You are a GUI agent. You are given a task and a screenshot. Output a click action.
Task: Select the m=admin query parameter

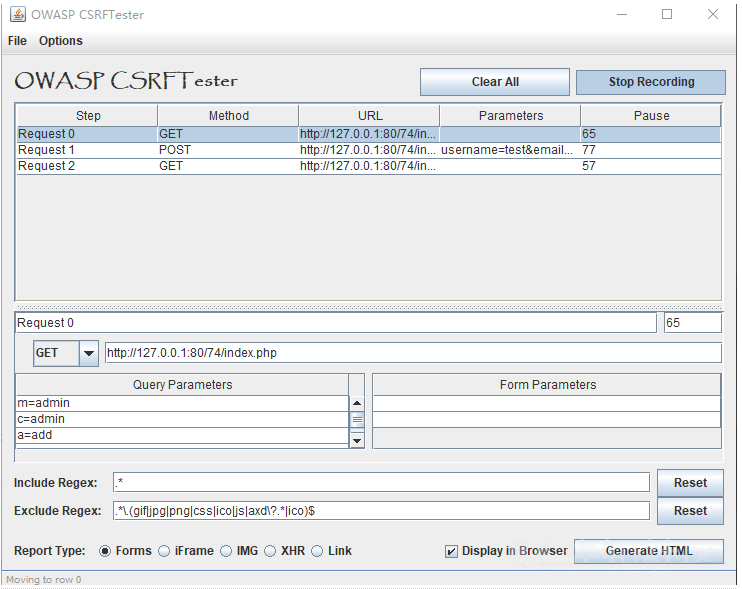[182, 403]
